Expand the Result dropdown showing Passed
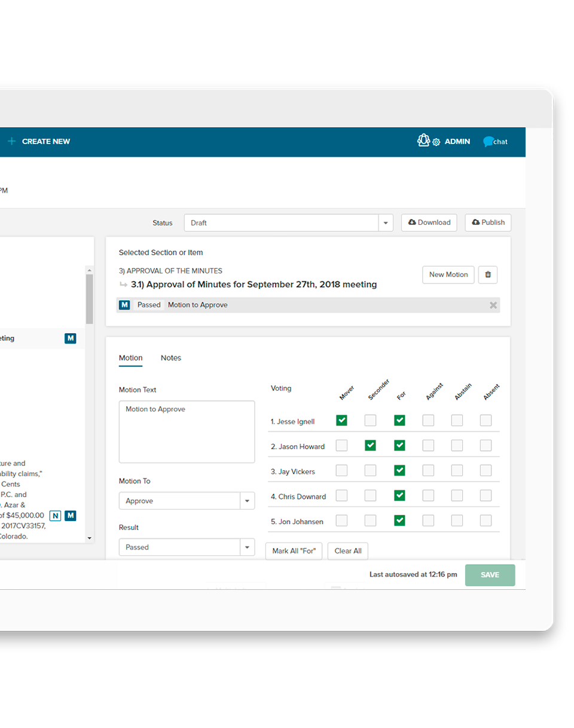The image size is (574, 728). 246,547
